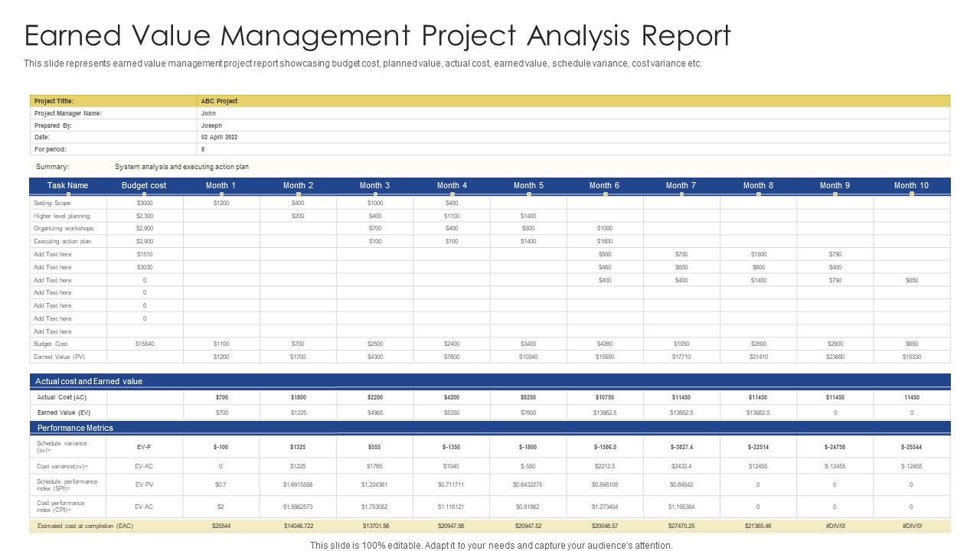The width and height of the screenshot is (980, 551).
Task: Select the 'Executing action plan' task label
Action: [x=63, y=241]
